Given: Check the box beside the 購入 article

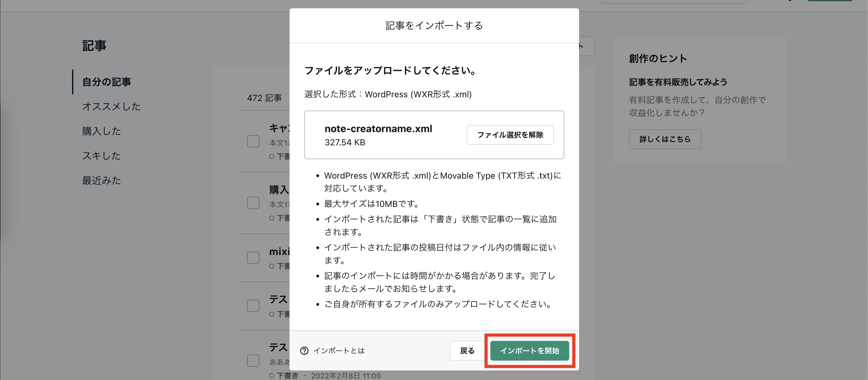Looking at the screenshot, I should click(x=253, y=203).
